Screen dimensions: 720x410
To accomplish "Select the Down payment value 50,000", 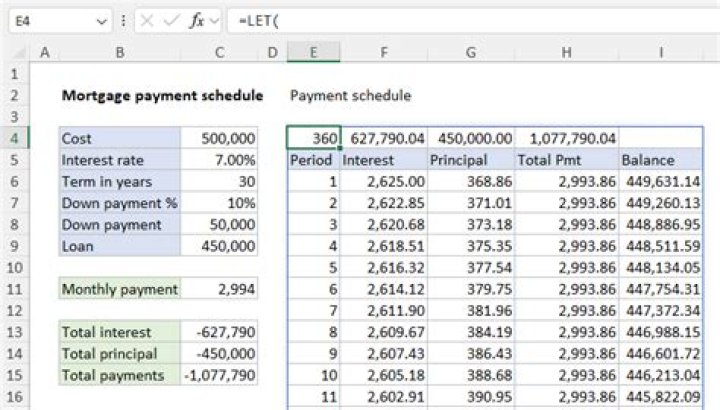I will [x=219, y=225].
